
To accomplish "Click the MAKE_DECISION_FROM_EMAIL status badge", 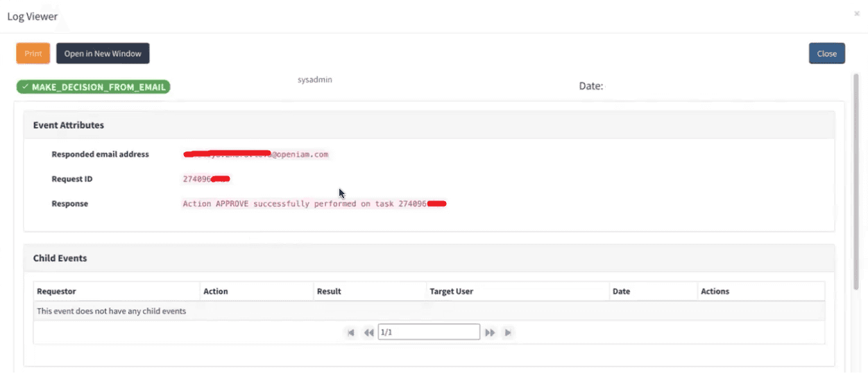I will pyautogui.click(x=94, y=87).
